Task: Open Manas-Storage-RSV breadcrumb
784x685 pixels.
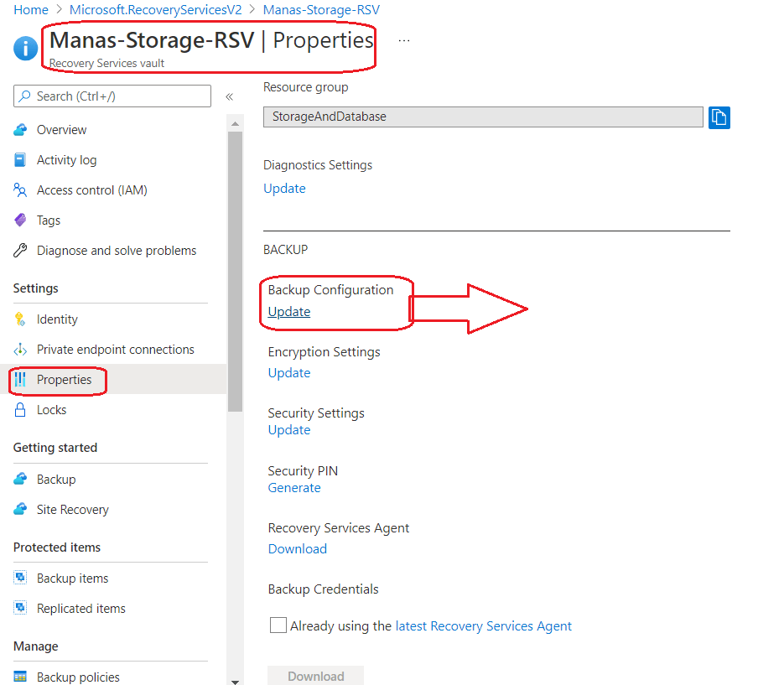Action: coord(321,9)
